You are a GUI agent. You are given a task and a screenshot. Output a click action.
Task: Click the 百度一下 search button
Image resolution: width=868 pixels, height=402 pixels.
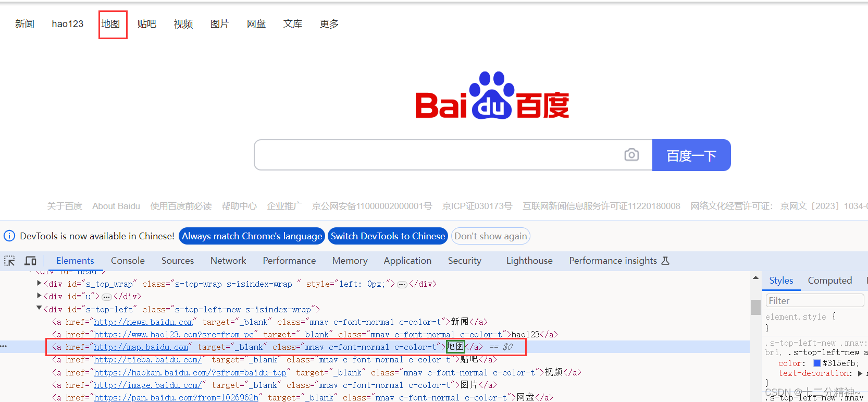691,155
